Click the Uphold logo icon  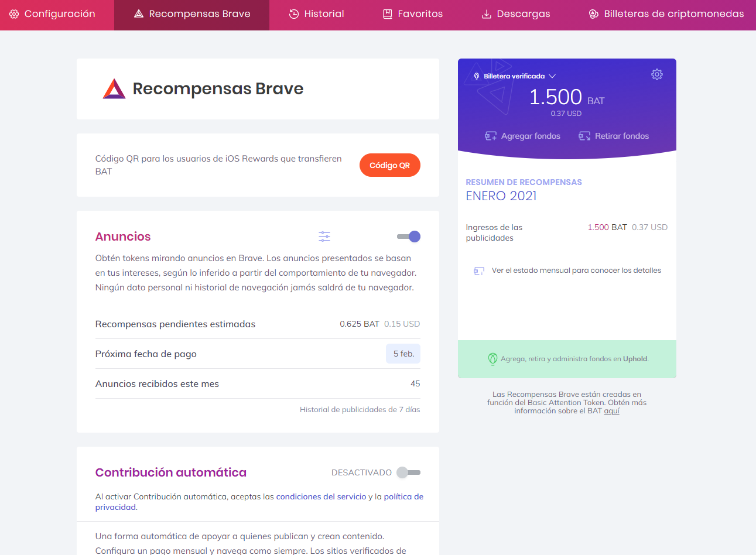point(492,359)
